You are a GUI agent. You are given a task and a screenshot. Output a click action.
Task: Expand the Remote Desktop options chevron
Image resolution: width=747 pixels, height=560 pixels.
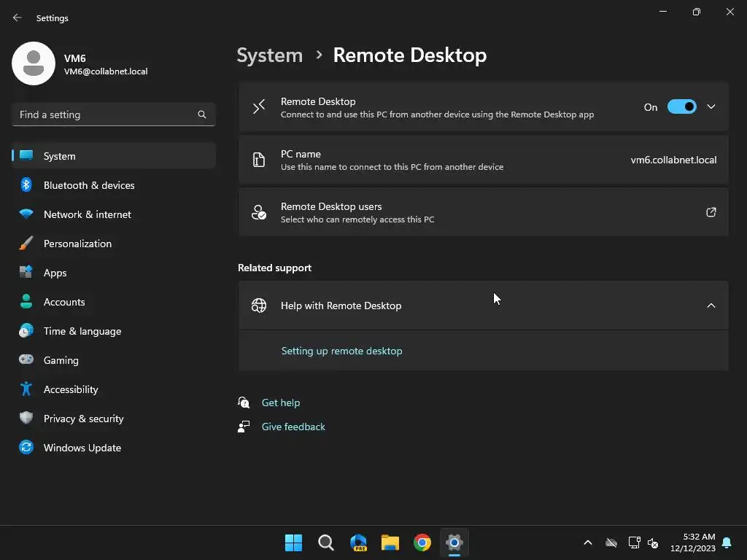click(711, 106)
